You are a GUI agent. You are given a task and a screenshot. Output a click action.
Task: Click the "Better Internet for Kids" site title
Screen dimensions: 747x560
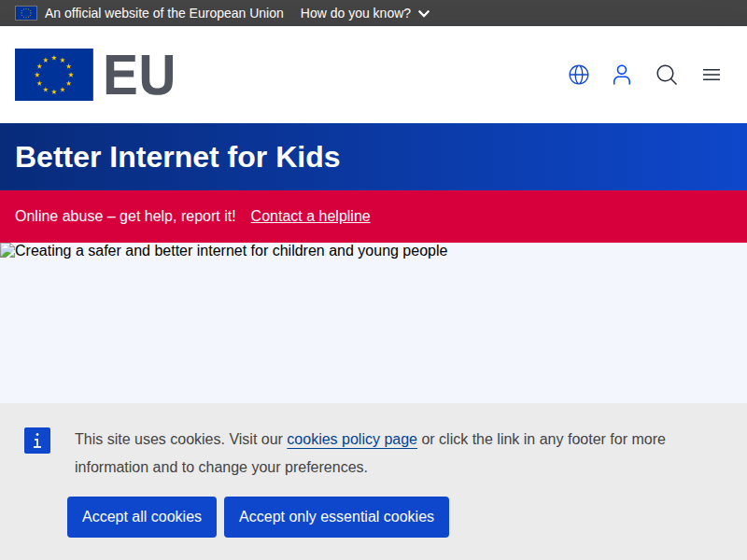177,157
